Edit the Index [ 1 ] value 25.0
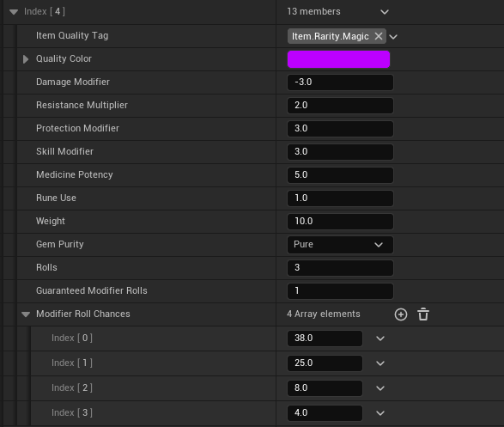This screenshot has height=427, width=504. coord(325,363)
